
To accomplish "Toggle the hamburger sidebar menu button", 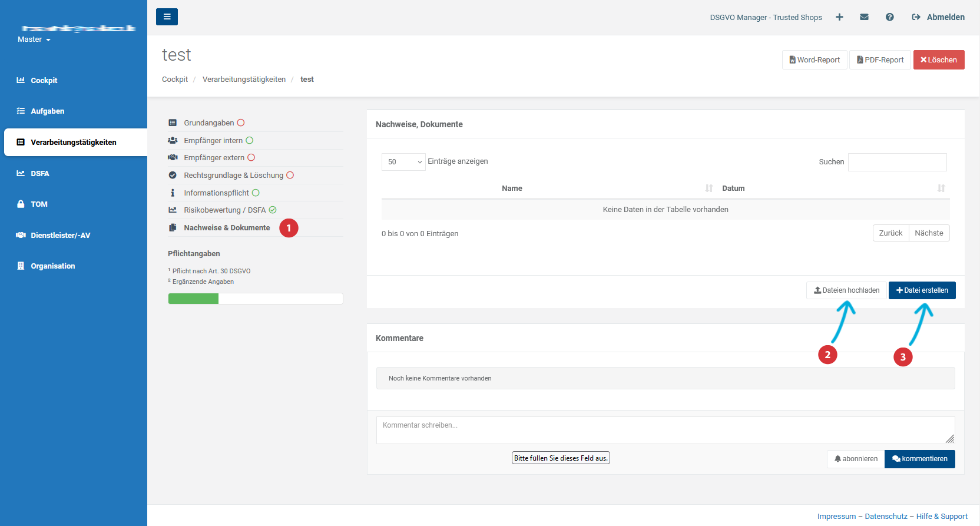I will click(167, 16).
